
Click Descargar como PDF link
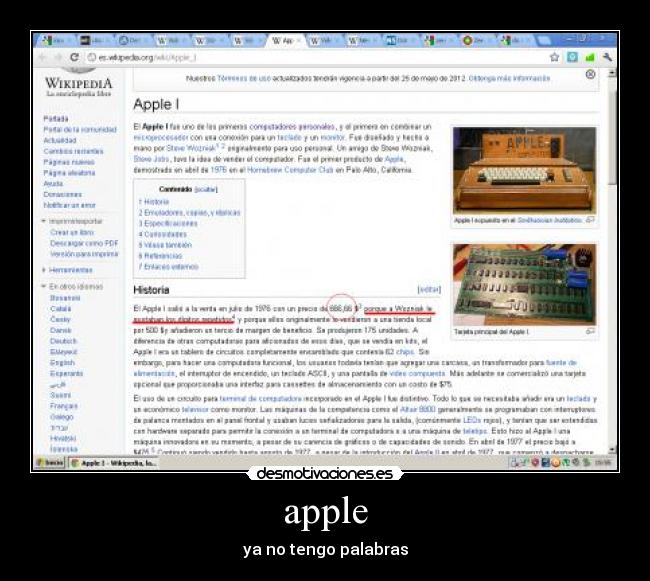click(x=84, y=243)
